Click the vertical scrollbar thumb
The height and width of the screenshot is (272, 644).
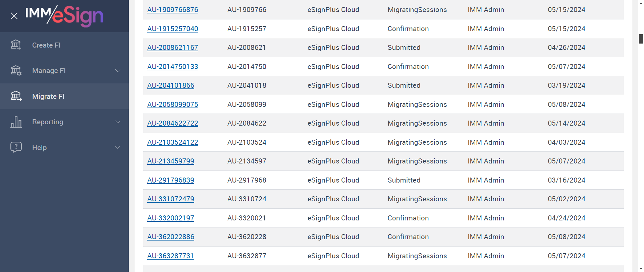pos(641,39)
